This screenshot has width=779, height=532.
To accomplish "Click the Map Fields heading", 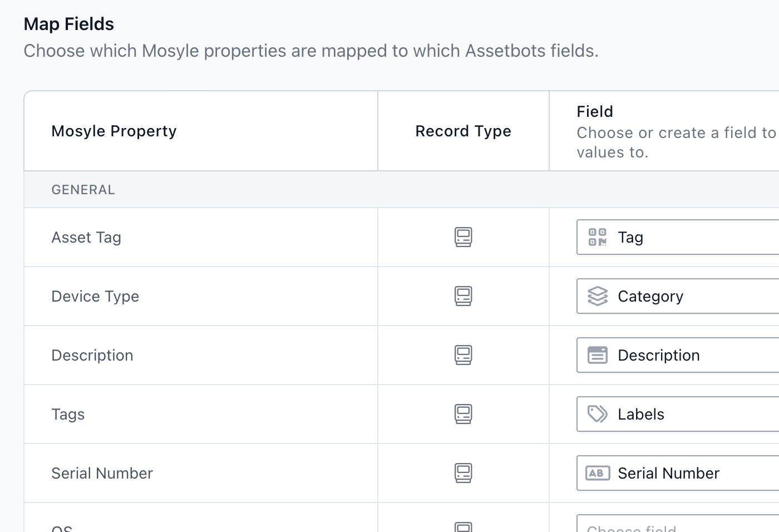I will click(x=68, y=23).
